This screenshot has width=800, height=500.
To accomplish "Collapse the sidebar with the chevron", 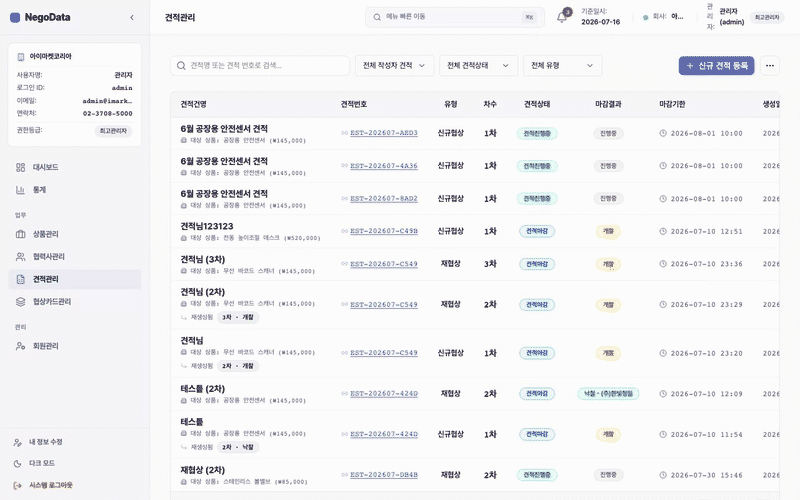I will [132, 17].
